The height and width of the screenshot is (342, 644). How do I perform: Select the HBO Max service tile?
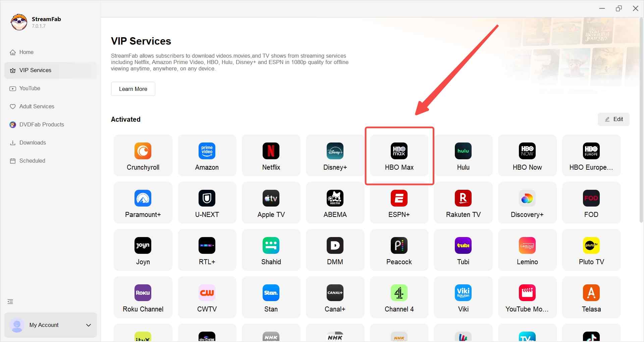pyautogui.click(x=399, y=155)
